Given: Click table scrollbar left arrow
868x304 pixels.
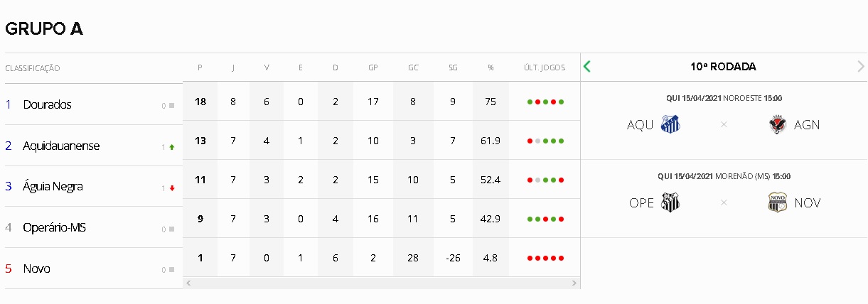Looking at the screenshot, I should click(x=188, y=283).
